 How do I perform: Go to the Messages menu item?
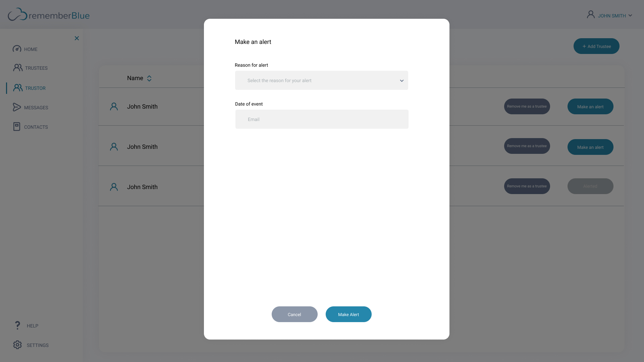[36, 108]
